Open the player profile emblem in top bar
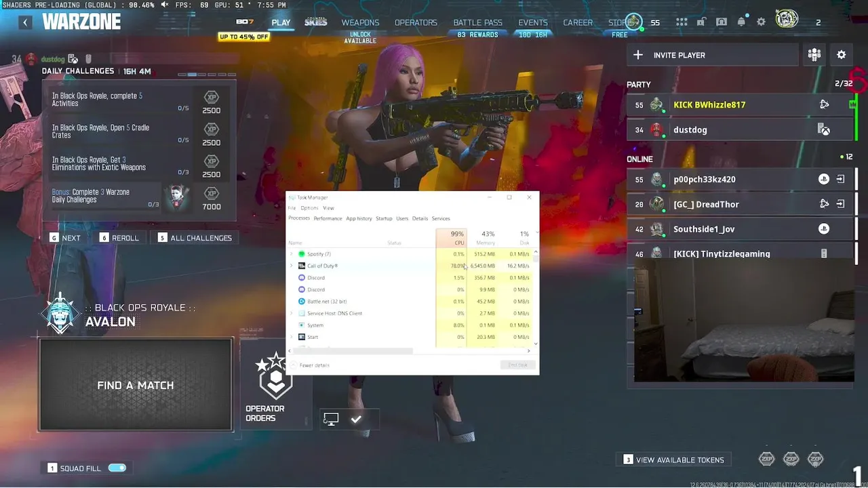The height and width of the screenshot is (488, 868). 787,20
